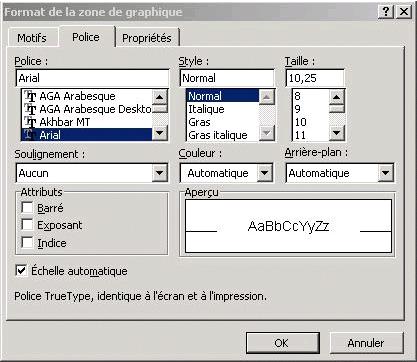This screenshot has width=417, height=362.
Task: Enable the Barré checkbox
Action: [27, 207]
